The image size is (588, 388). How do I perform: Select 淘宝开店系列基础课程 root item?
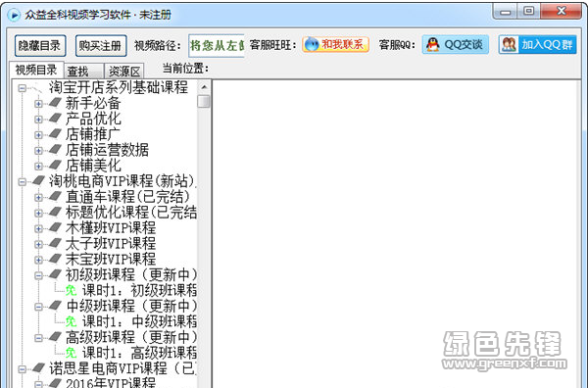(x=119, y=87)
